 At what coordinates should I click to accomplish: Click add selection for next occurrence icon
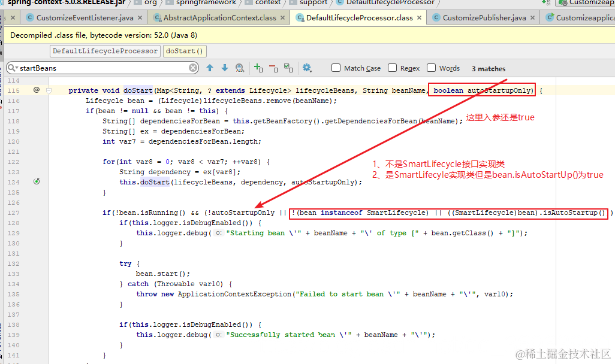[258, 68]
